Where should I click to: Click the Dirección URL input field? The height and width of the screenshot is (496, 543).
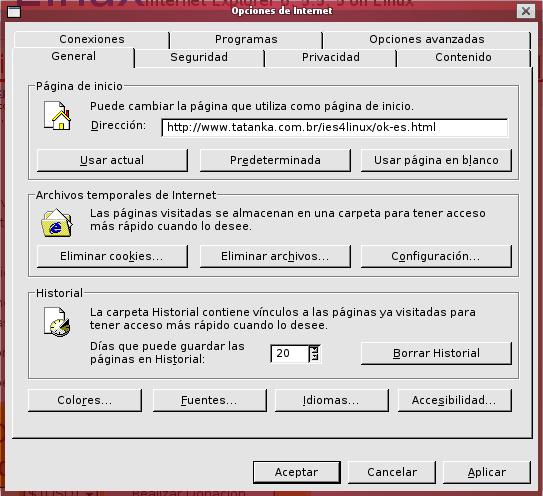coord(335,127)
